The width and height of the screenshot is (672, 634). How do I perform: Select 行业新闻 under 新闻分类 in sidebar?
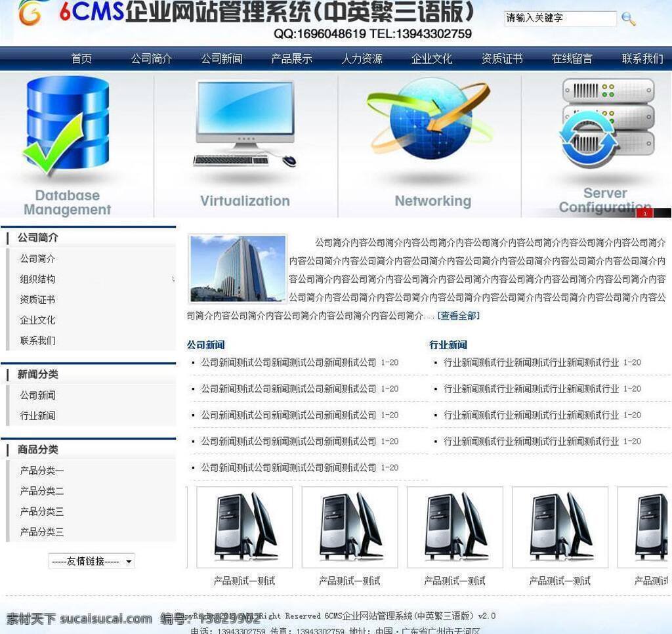pos(37,416)
